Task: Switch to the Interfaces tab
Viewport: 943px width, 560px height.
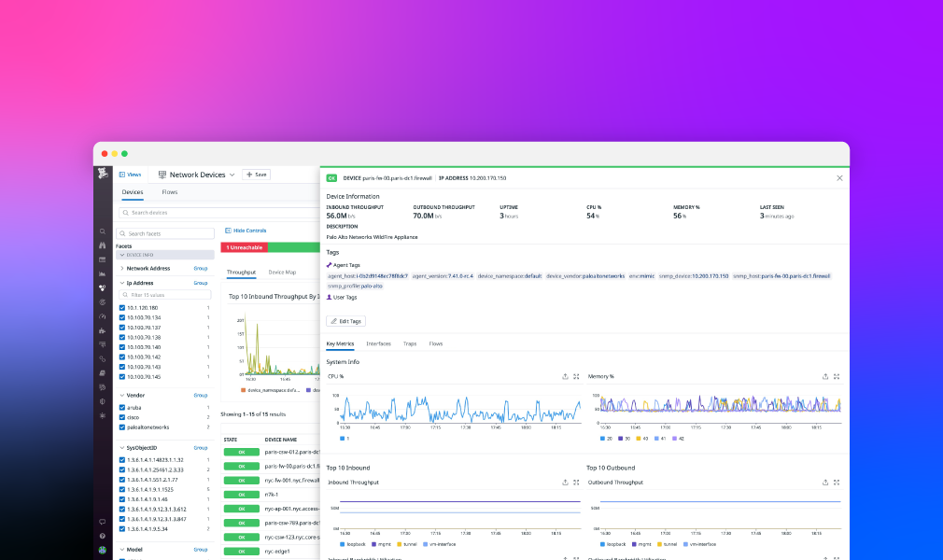Action: 381,343
